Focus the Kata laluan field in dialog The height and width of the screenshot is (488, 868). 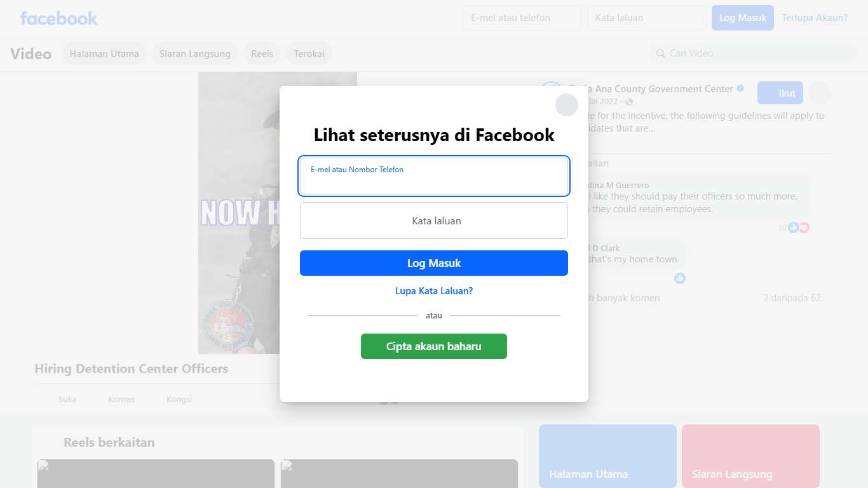coord(434,220)
